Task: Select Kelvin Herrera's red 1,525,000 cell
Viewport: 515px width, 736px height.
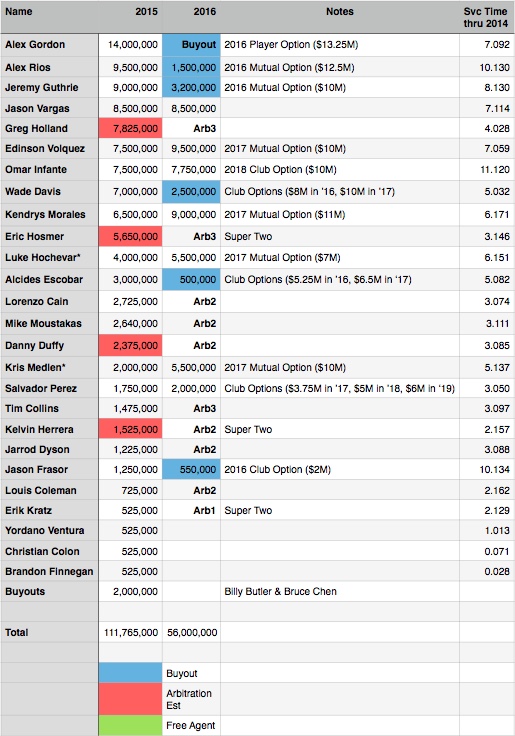Action: 131,429
